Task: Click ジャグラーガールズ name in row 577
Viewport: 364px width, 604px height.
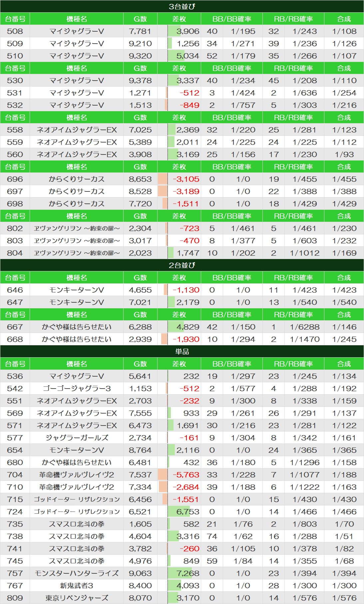Action: click(77, 438)
